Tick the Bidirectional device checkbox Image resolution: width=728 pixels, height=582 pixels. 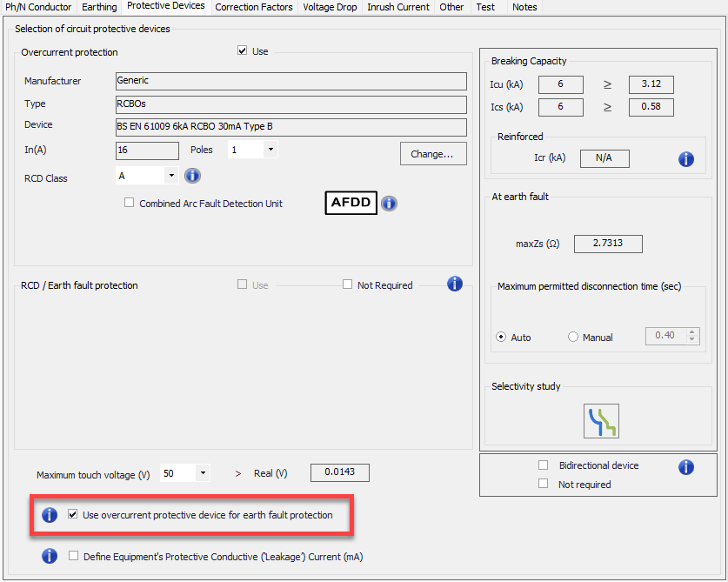pyautogui.click(x=544, y=465)
